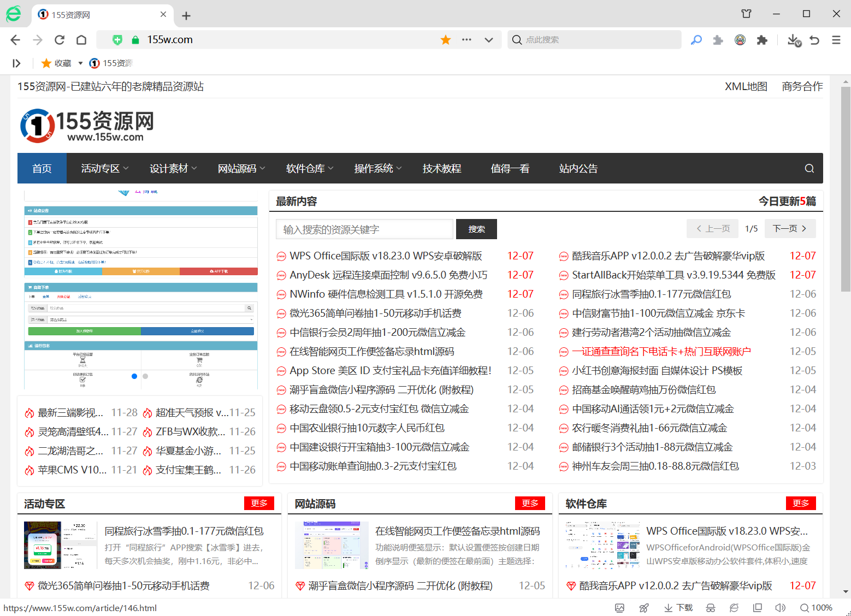The width and height of the screenshot is (851, 616).
Task: Open the XML地图 link
Action: [x=746, y=86]
